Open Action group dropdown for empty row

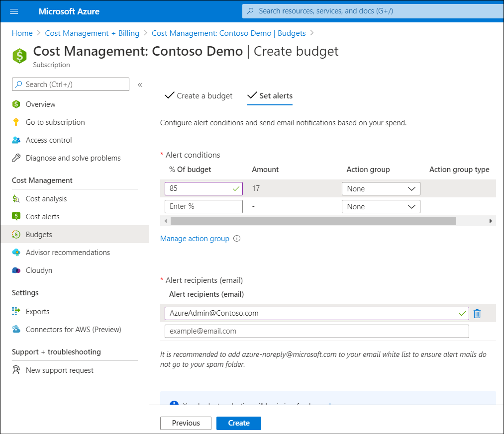point(381,207)
